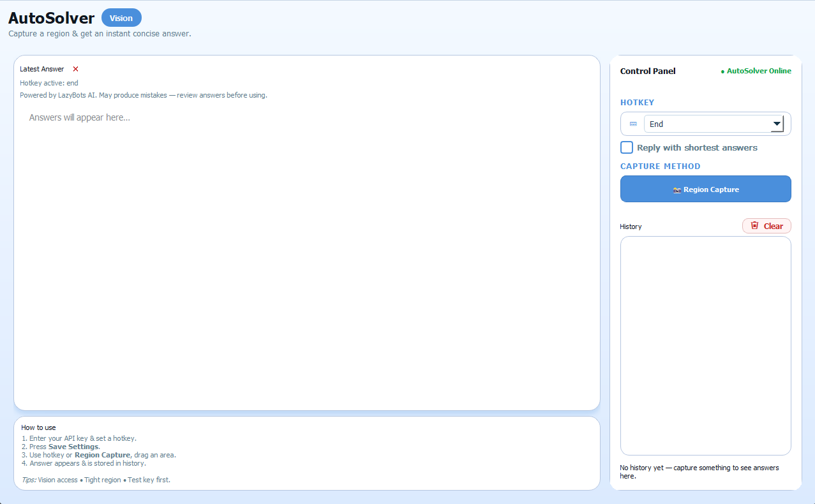Click inside the empty History panel
The height and width of the screenshot is (504, 815).
coord(705,345)
